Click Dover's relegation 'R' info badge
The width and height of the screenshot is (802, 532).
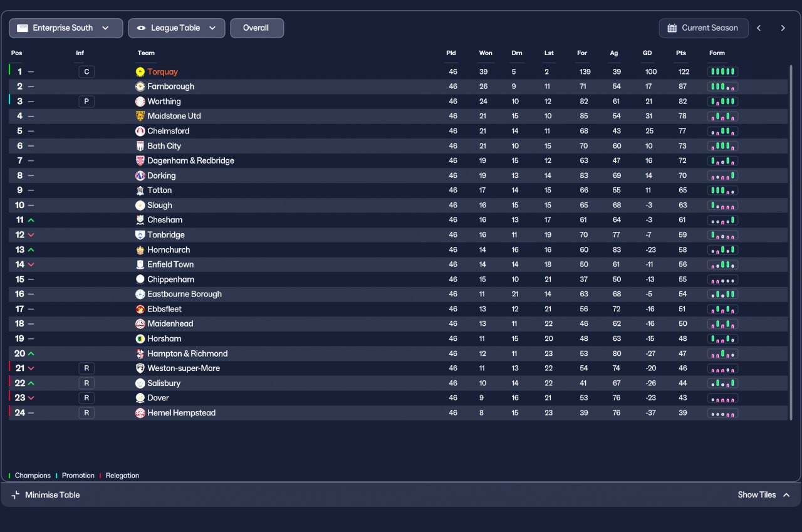tap(86, 398)
